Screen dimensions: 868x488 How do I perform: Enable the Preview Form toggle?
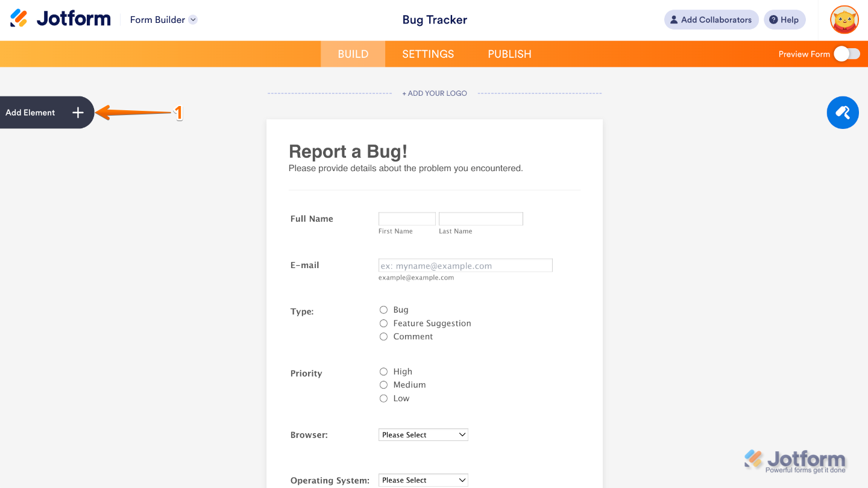[x=847, y=54]
